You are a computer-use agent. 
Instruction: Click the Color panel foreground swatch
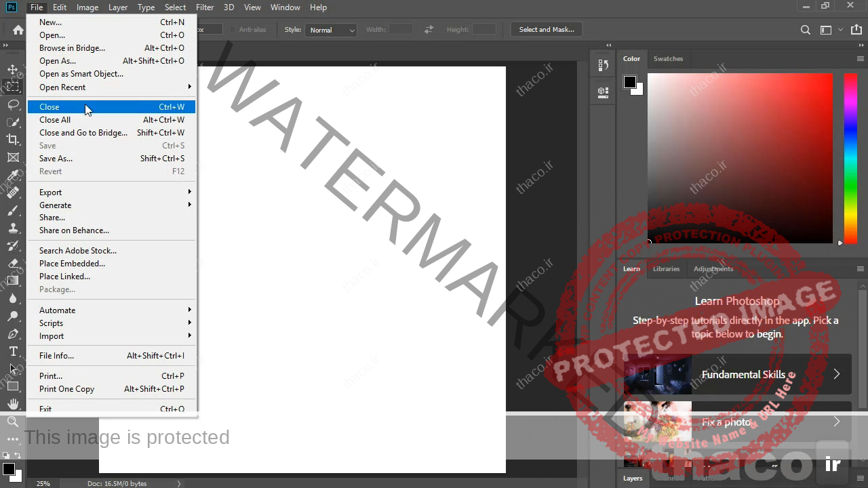(x=630, y=82)
